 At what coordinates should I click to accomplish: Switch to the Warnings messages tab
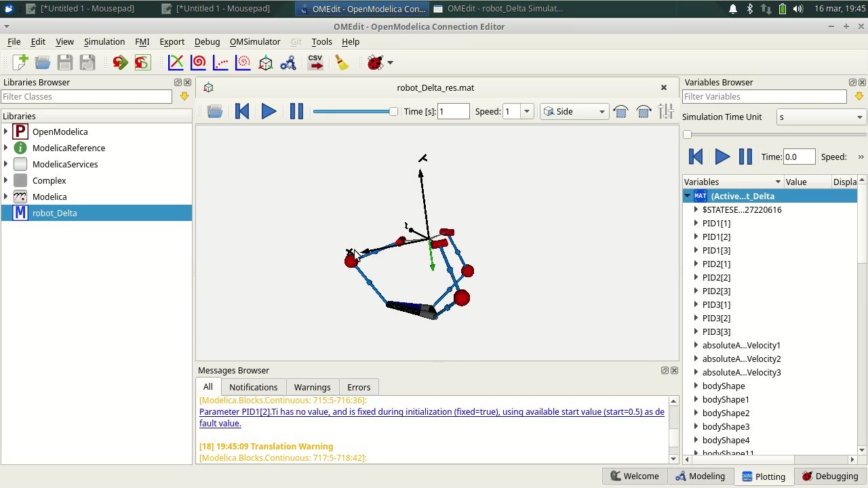(x=312, y=387)
